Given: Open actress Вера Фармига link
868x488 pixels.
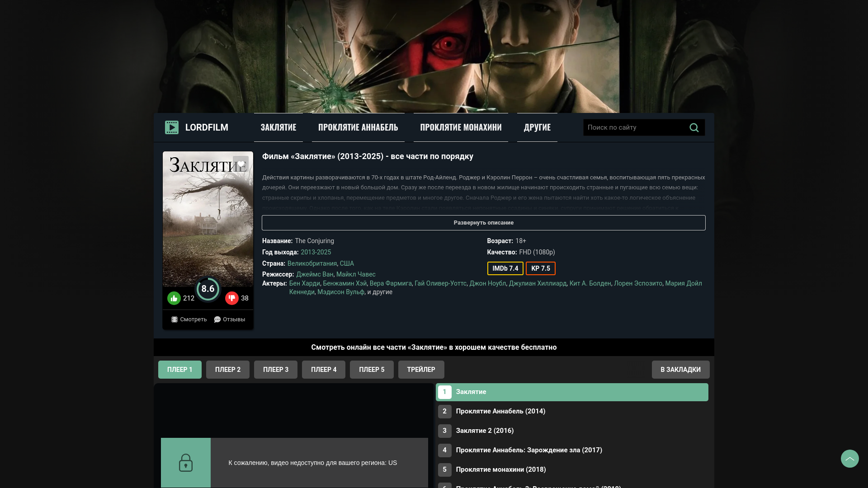Looking at the screenshot, I should click(x=391, y=283).
